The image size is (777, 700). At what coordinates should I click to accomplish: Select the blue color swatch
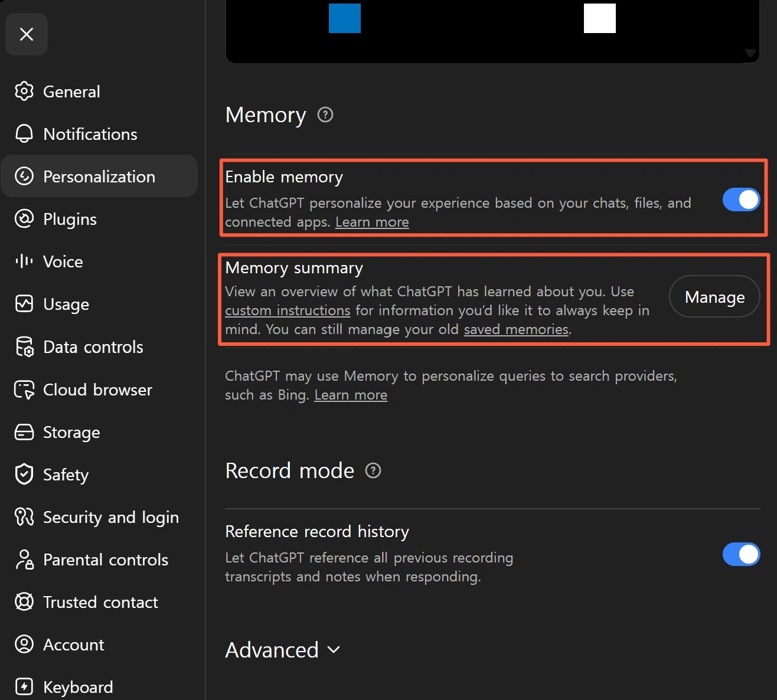point(345,18)
